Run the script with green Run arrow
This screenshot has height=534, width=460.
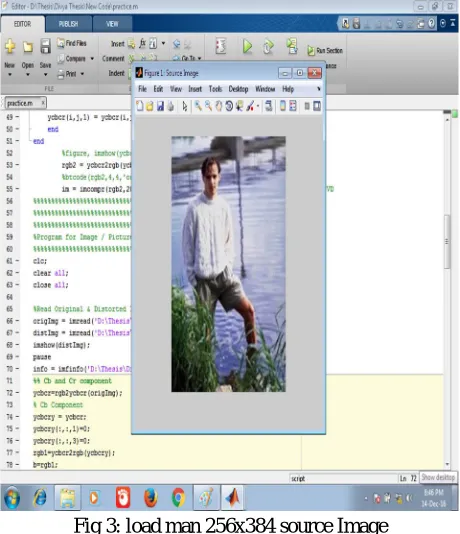[247, 46]
